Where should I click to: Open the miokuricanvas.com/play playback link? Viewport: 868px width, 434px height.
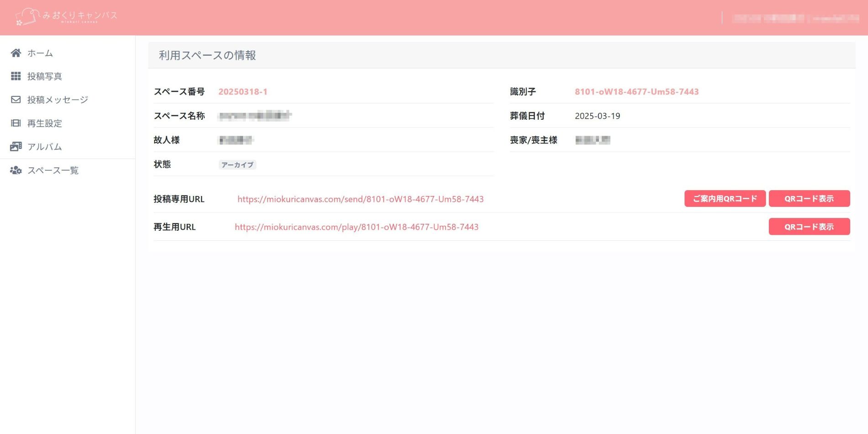click(356, 227)
